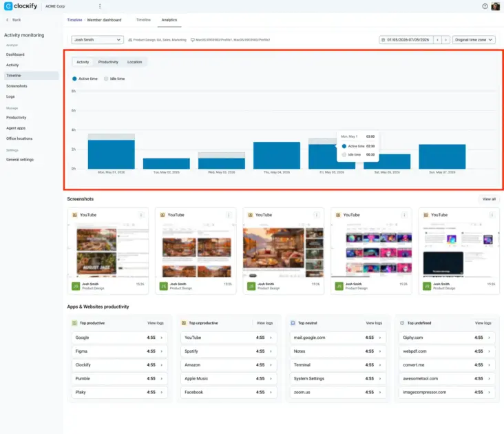Screen dimensions: 504x434
Task: Go to previous date range arrow
Action: click(437, 40)
